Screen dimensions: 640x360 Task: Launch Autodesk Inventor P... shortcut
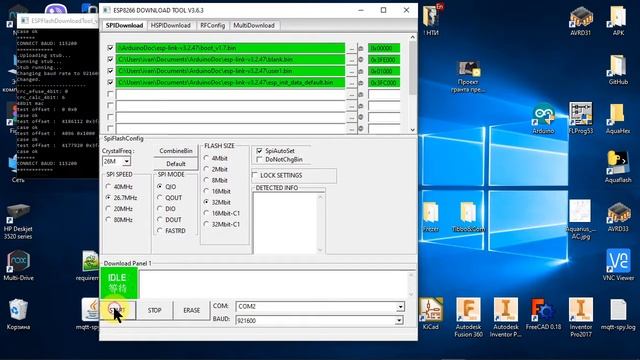click(x=506, y=318)
